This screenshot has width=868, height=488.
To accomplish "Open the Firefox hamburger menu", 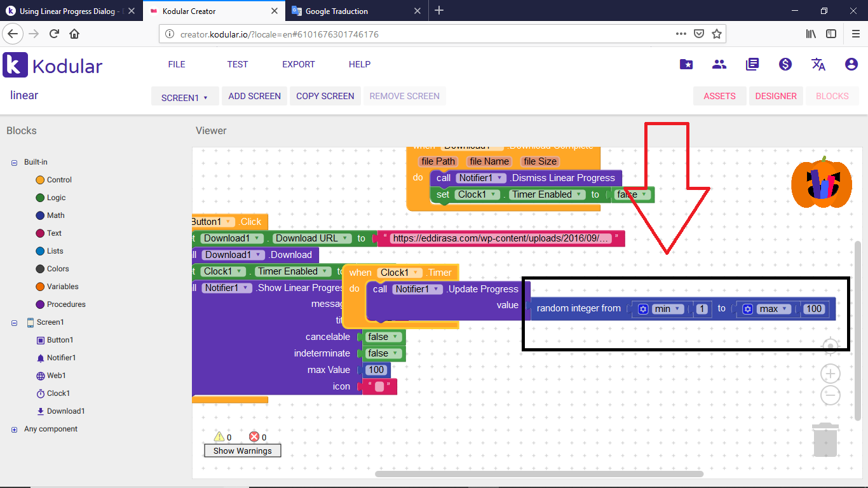I will click(x=855, y=34).
